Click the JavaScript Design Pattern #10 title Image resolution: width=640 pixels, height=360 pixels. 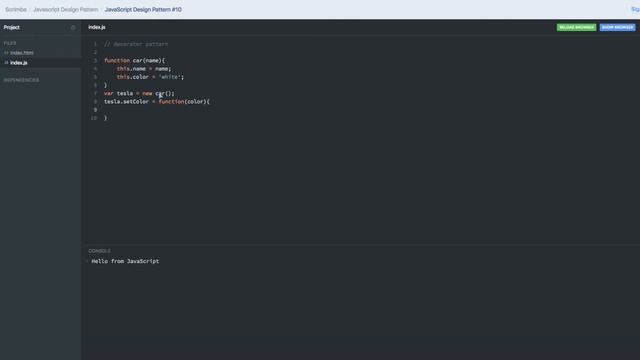coord(143,9)
